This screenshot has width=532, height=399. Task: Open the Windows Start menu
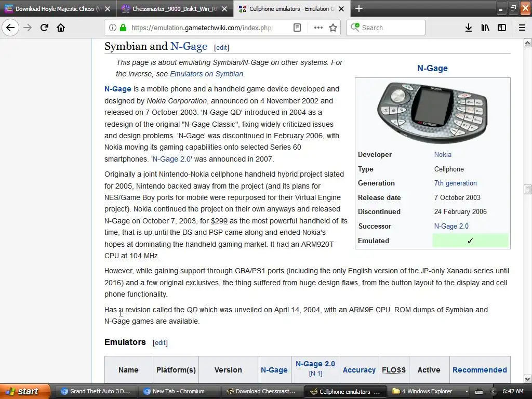click(25, 391)
